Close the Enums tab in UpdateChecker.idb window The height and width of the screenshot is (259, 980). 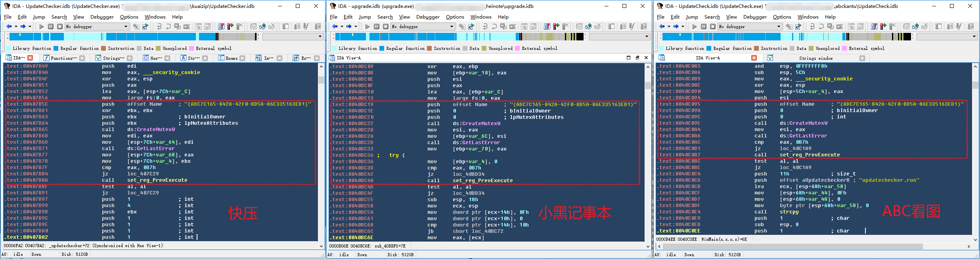click(x=242, y=58)
